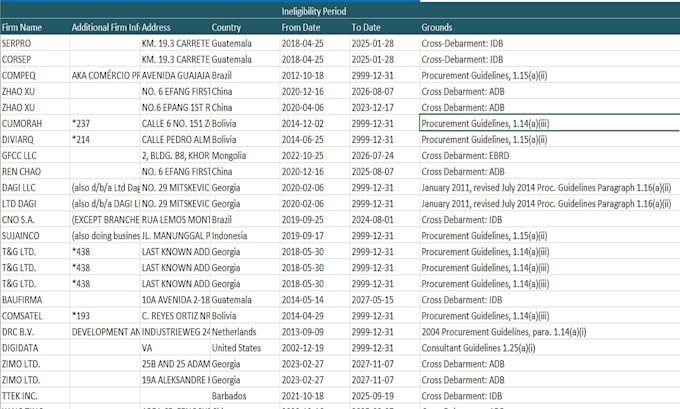Select 2002-12-19 from date cell
Viewport: 680px width, 409px height.
pyautogui.click(x=315, y=348)
